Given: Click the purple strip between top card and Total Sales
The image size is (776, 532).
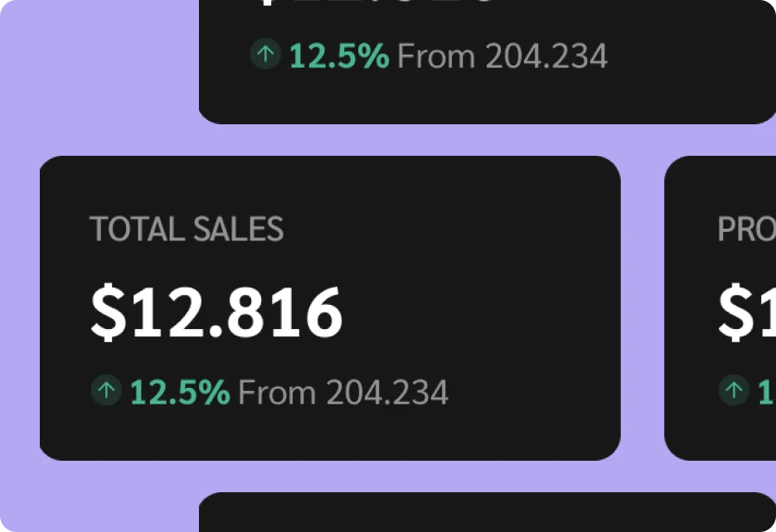Looking at the screenshot, I should click(415, 140).
